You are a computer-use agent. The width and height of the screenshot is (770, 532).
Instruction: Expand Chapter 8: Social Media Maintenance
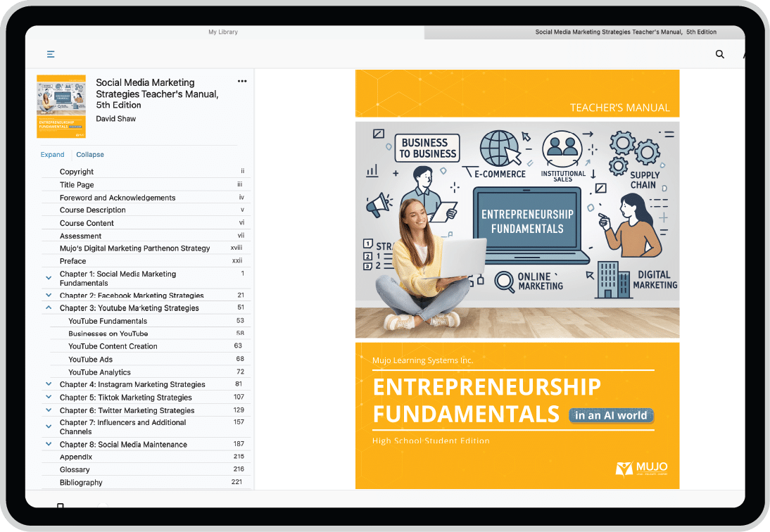point(48,444)
